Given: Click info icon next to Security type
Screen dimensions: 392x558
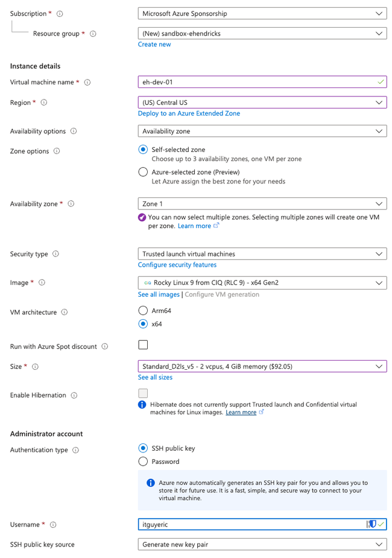Looking at the screenshot, I should pos(56,254).
